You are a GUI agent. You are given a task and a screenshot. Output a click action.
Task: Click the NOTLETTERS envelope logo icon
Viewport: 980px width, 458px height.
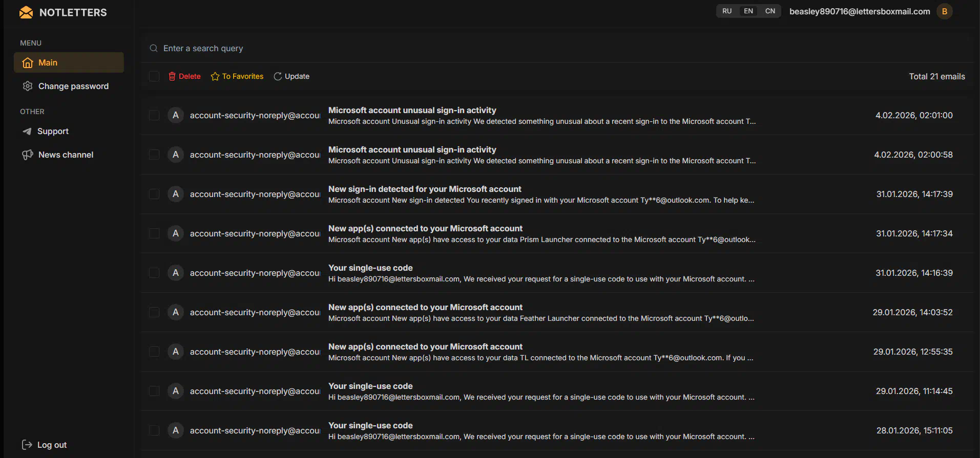point(26,12)
